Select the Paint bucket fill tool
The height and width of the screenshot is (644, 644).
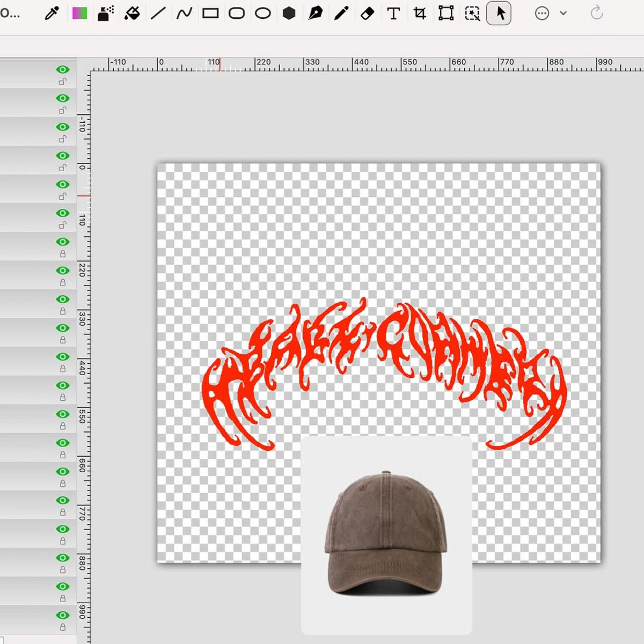point(131,13)
